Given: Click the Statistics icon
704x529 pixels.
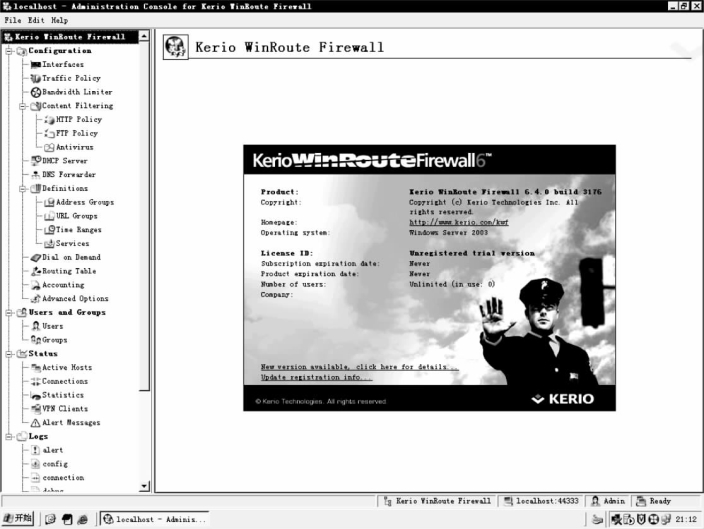Looking at the screenshot, I should coord(35,396).
